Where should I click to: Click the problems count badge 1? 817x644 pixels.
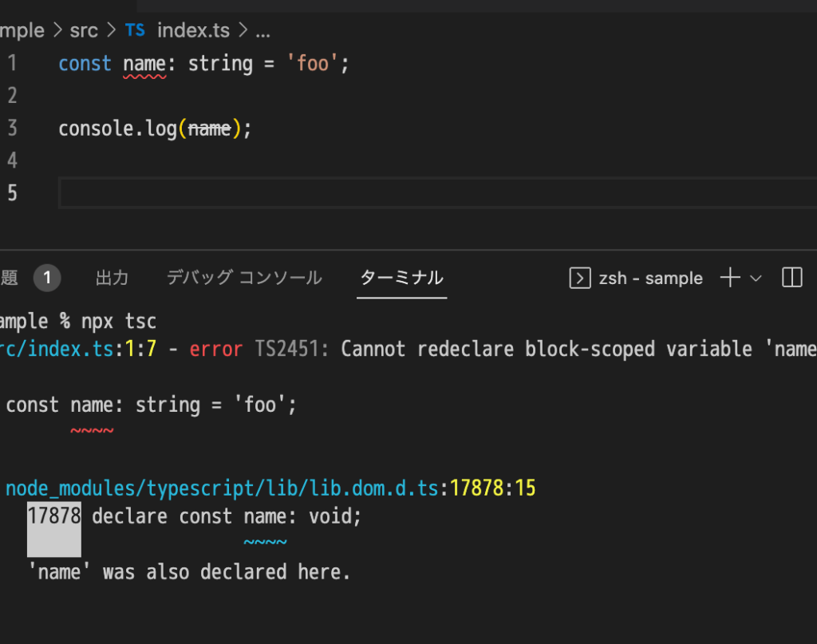47,278
